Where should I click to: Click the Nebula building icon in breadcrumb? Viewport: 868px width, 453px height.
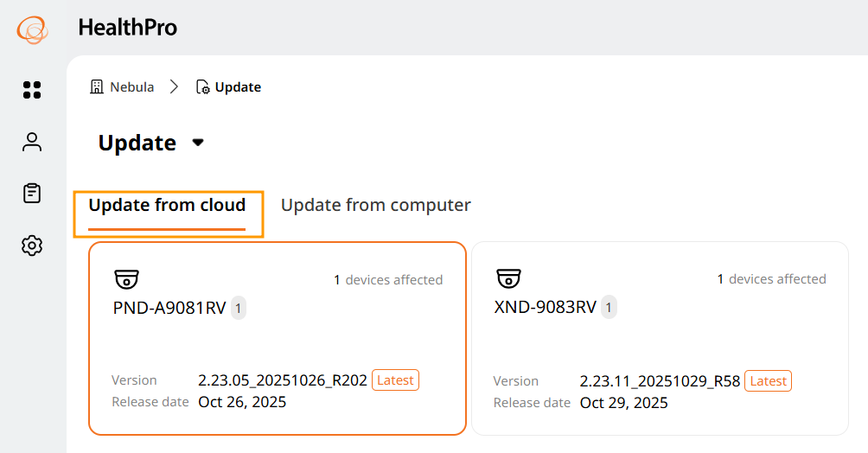click(x=97, y=86)
